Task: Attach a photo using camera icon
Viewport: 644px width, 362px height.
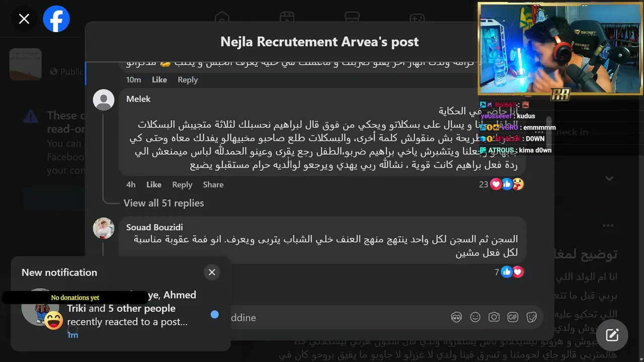Action: point(494,317)
